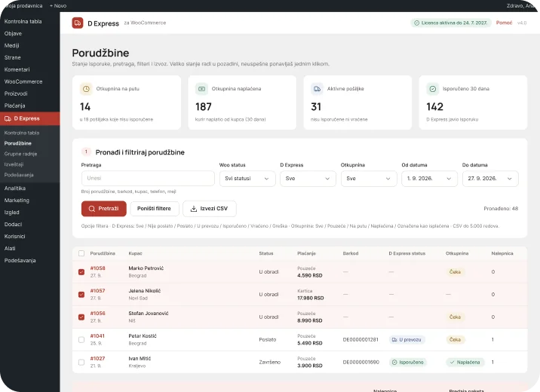Click the U prevozu status badge
Viewport: 540px width, 392px height.
coord(407,340)
